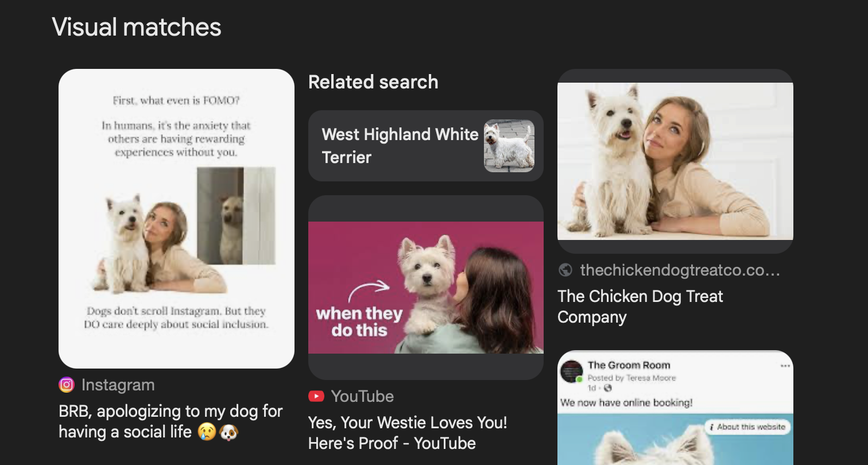Open the 'when they do this' YouTube thumbnail
868x465 pixels.
(x=426, y=288)
